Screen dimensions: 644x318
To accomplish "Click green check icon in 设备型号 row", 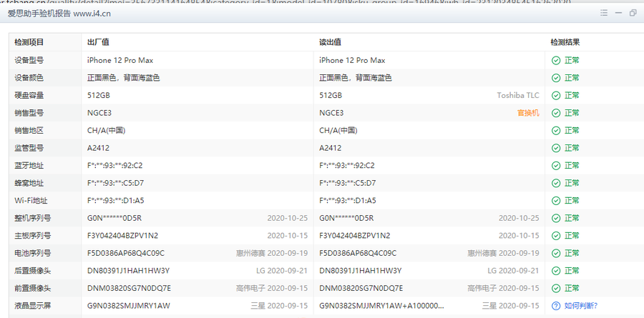I will (x=556, y=60).
